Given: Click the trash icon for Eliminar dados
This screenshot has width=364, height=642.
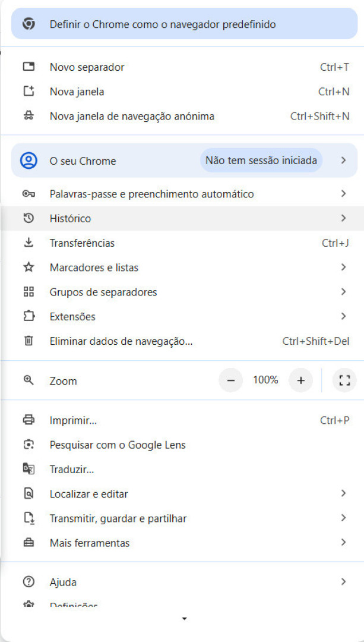Looking at the screenshot, I should 29,341.
